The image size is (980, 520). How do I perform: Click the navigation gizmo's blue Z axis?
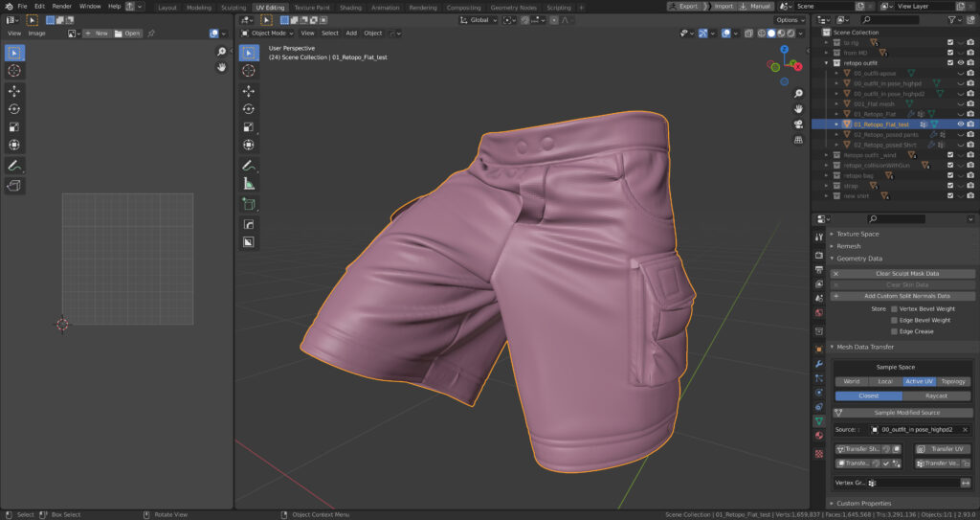(784, 50)
